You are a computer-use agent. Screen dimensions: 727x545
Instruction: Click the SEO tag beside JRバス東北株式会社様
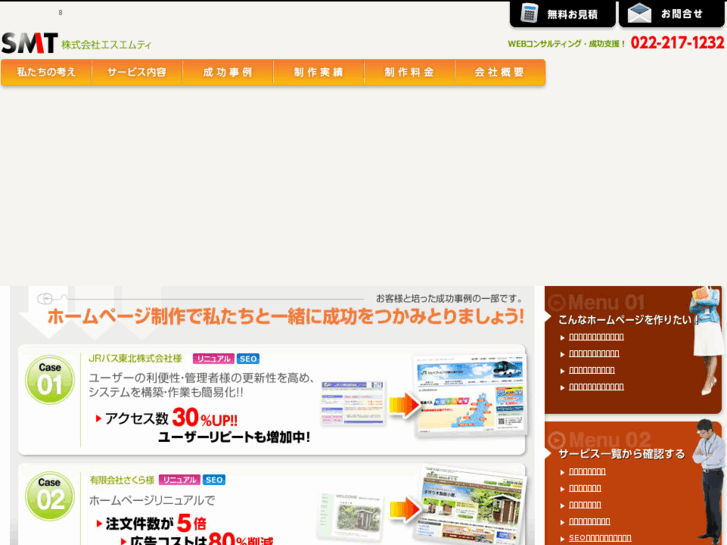click(248, 359)
